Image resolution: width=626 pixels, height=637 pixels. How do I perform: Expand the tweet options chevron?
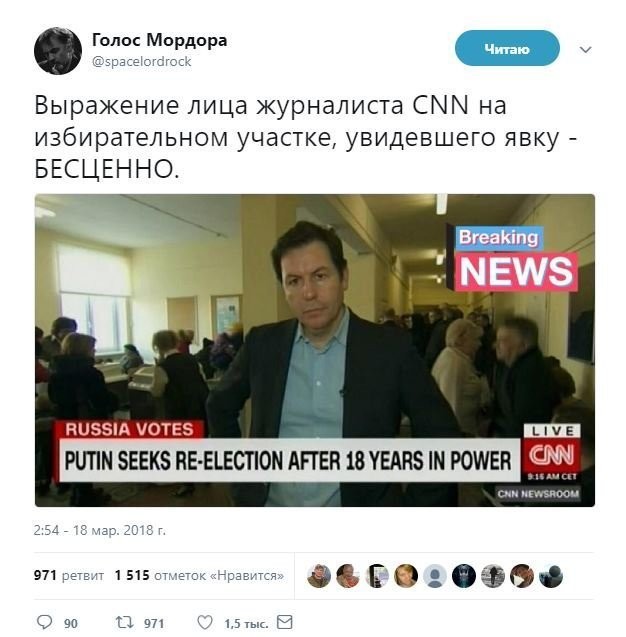point(585,50)
